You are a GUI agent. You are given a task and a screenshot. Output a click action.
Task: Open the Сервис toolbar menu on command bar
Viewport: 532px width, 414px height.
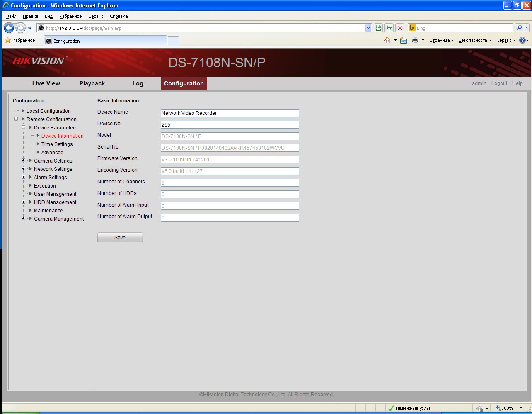pos(506,40)
